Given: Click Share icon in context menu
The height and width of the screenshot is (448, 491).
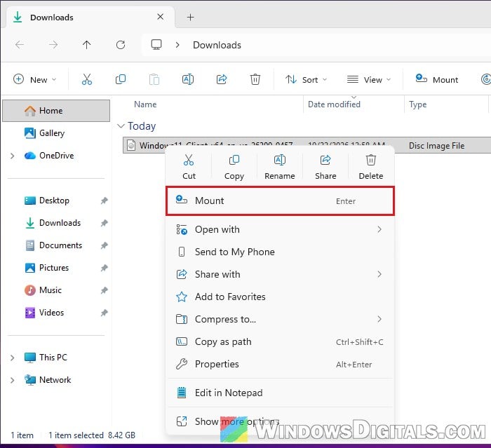Looking at the screenshot, I should tap(325, 160).
